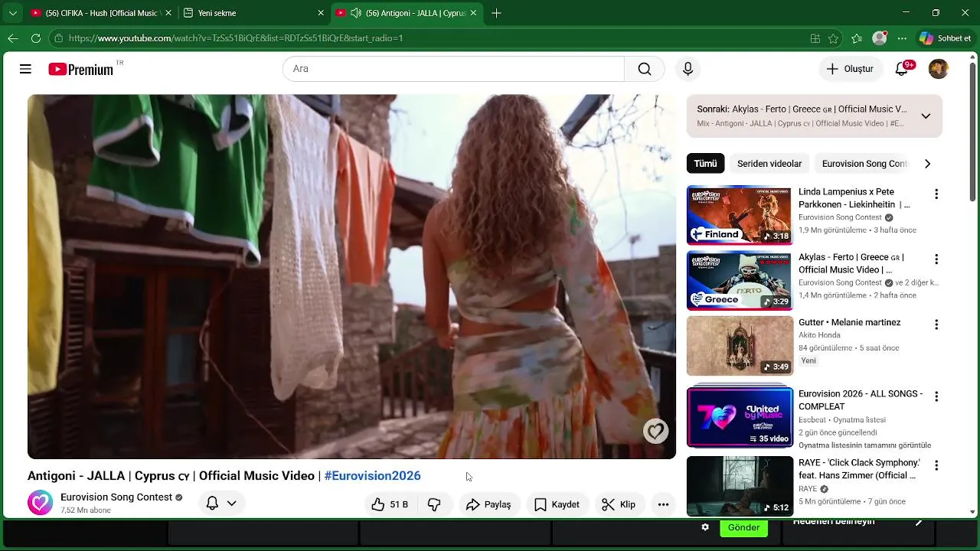Click the heart icon on the video player
Viewport: 980px width, 551px height.
click(655, 432)
